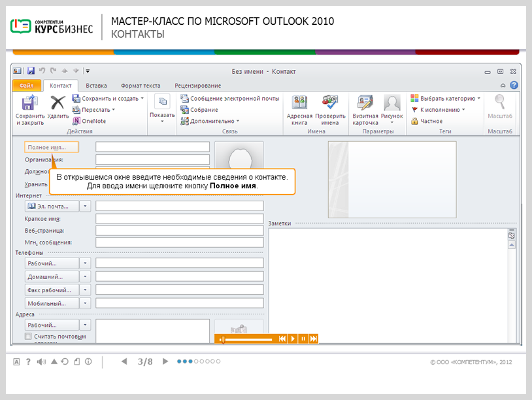Image resolution: width=532 pixels, height=400 pixels.
Task: Switch to the Формат текста tab
Action: [141, 86]
